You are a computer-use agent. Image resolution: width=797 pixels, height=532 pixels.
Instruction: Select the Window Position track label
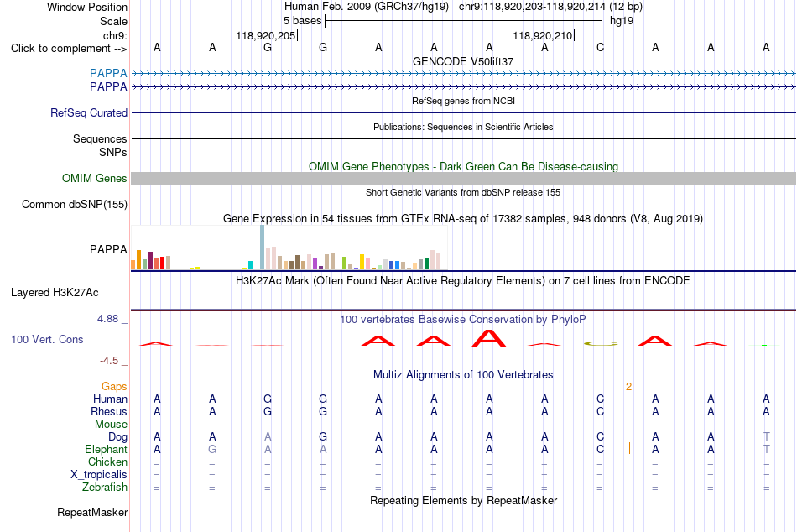[87, 7]
